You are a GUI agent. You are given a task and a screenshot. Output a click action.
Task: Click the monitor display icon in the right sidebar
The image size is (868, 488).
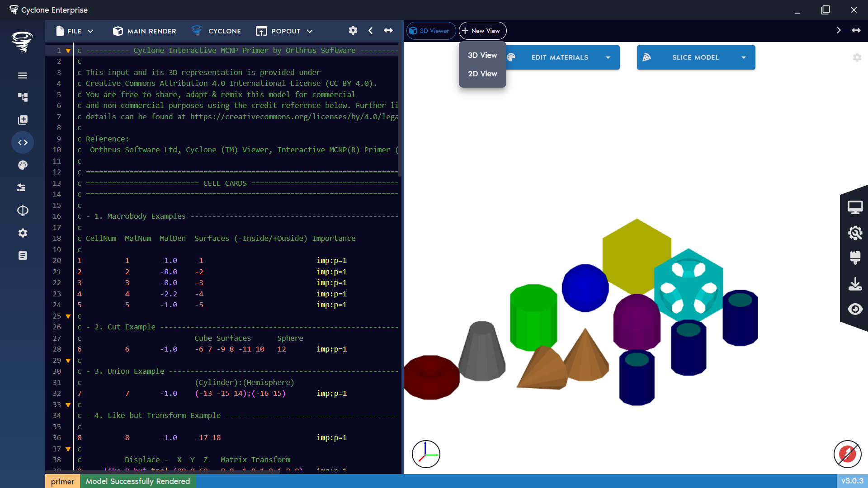pyautogui.click(x=856, y=207)
